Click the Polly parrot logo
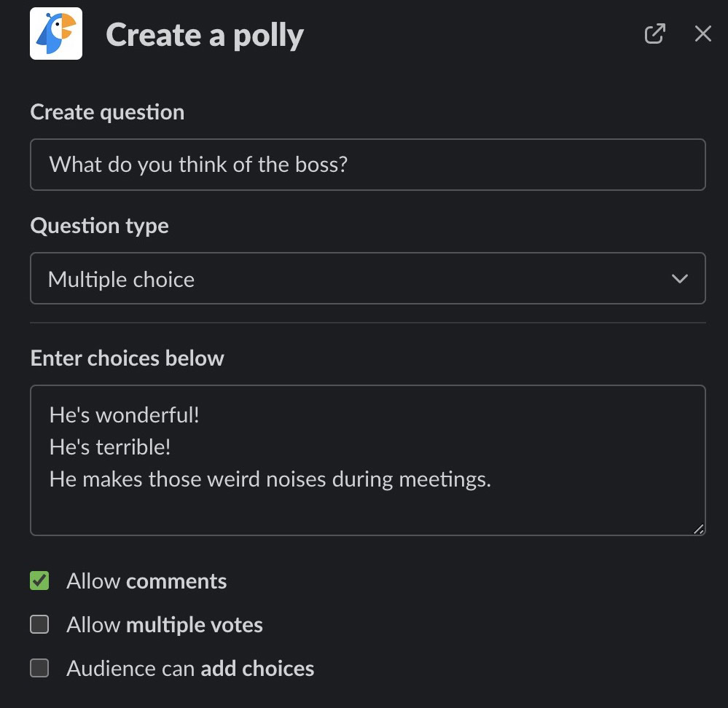Viewport: 728px width, 708px height. [56, 34]
